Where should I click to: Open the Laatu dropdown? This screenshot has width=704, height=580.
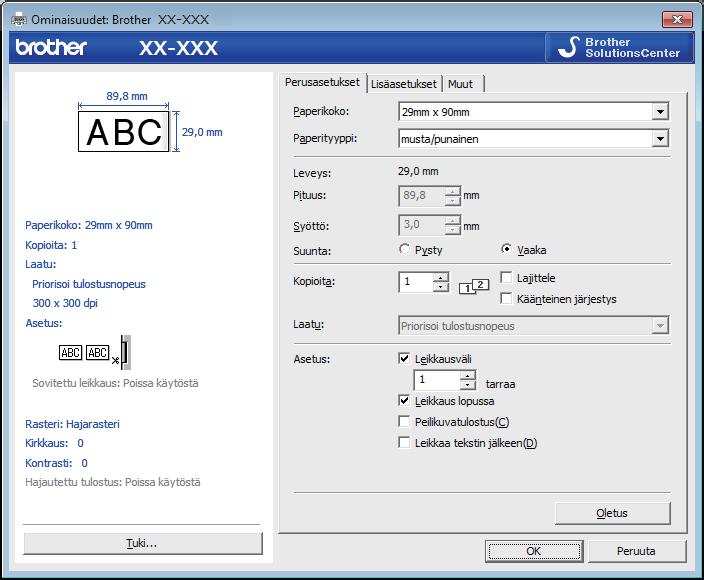tap(660, 326)
